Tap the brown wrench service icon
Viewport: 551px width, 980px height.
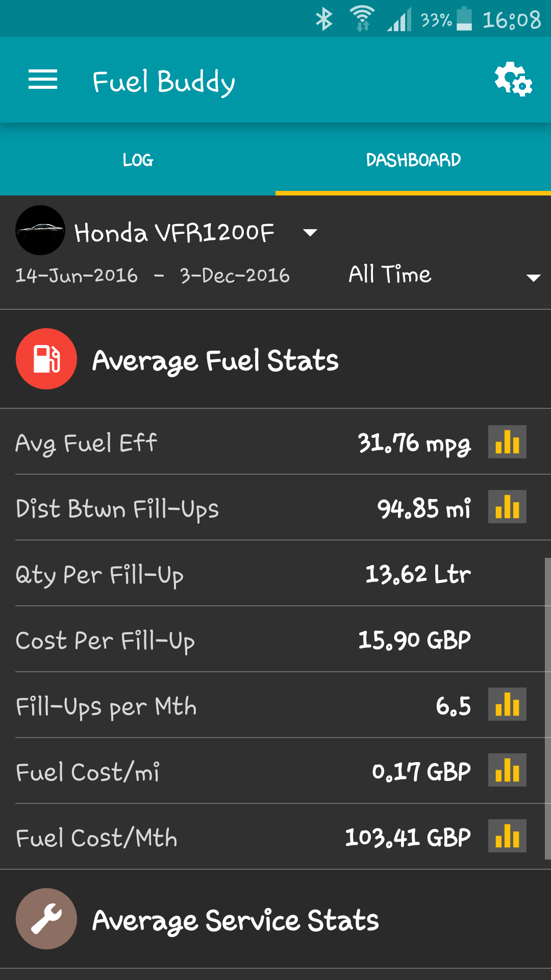(x=46, y=919)
